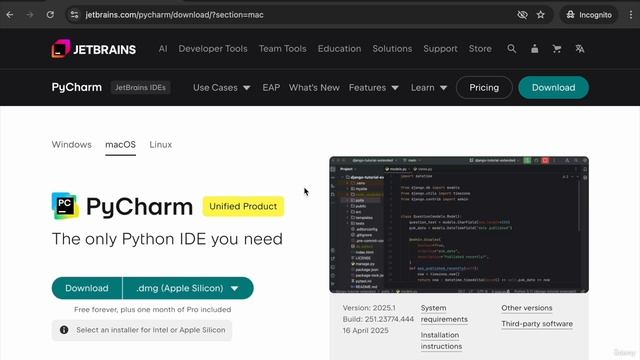The height and width of the screenshot is (360, 640).
Task: Reload the page with refresh icon
Action: point(50,15)
